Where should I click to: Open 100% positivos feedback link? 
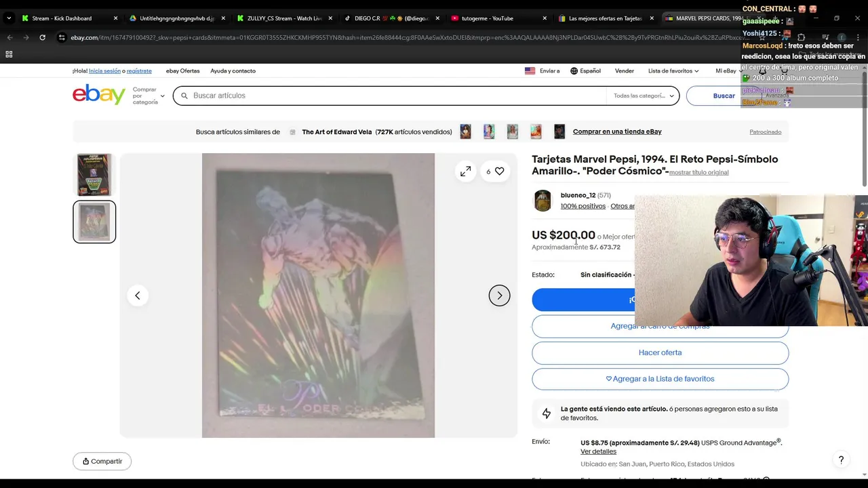(583, 206)
